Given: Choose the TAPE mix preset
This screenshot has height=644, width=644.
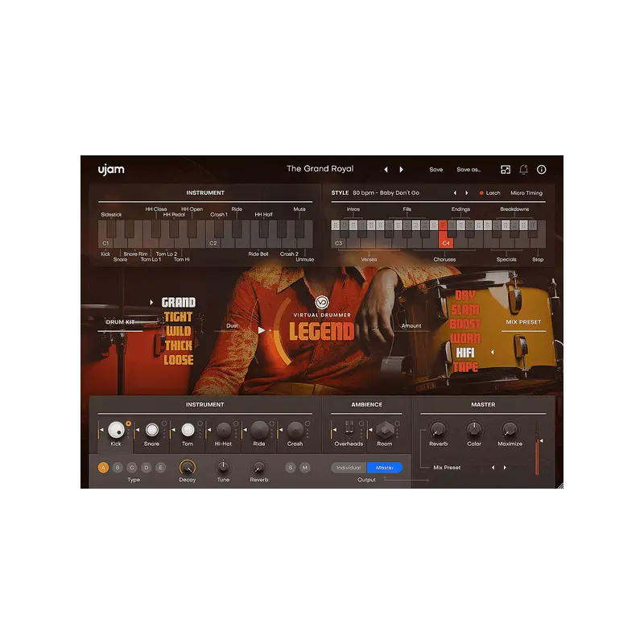Looking at the screenshot, I should click(466, 367).
